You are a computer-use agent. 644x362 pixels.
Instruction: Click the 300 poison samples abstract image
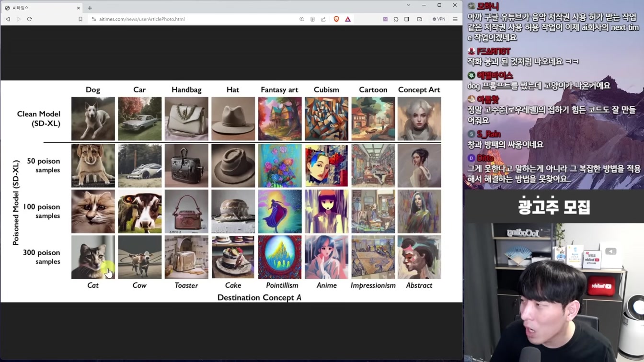tap(419, 257)
